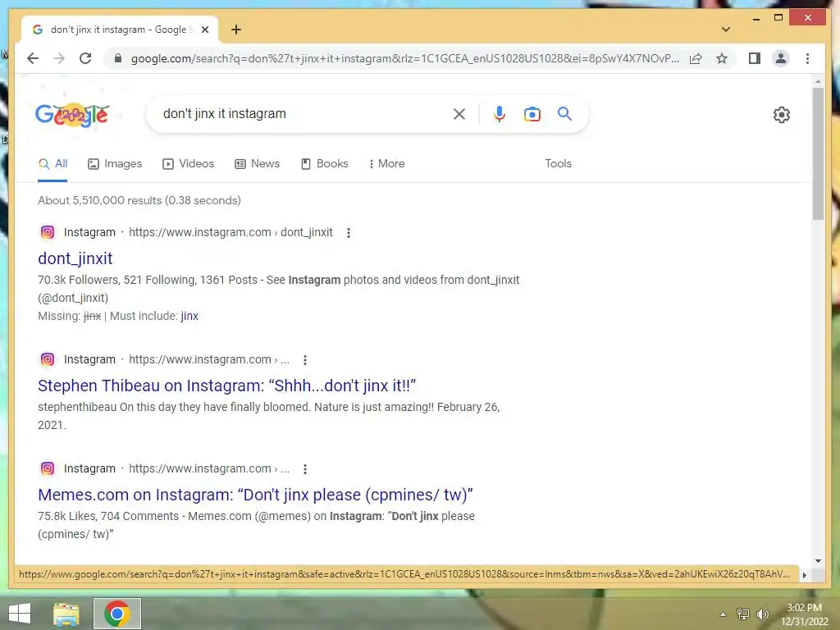Start voice search with the microphone
The width and height of the screenshot is (840, 630).
tap(500, 114)
